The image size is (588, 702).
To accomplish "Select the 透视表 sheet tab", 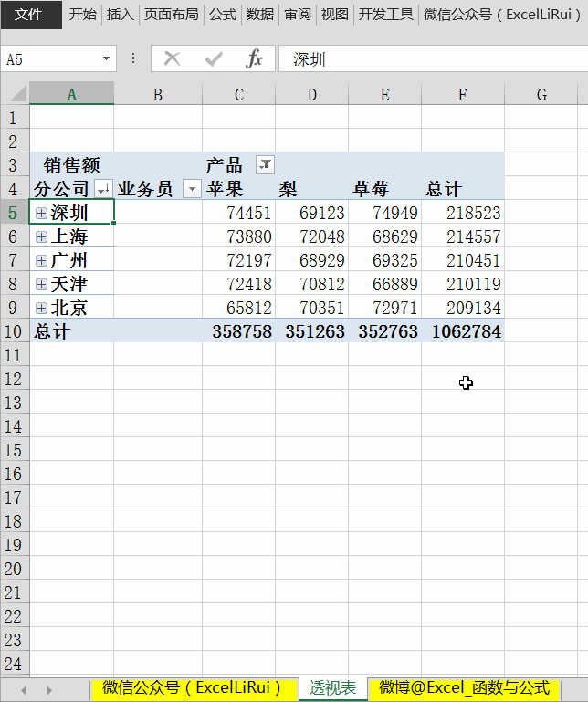I will pos(332,688).
